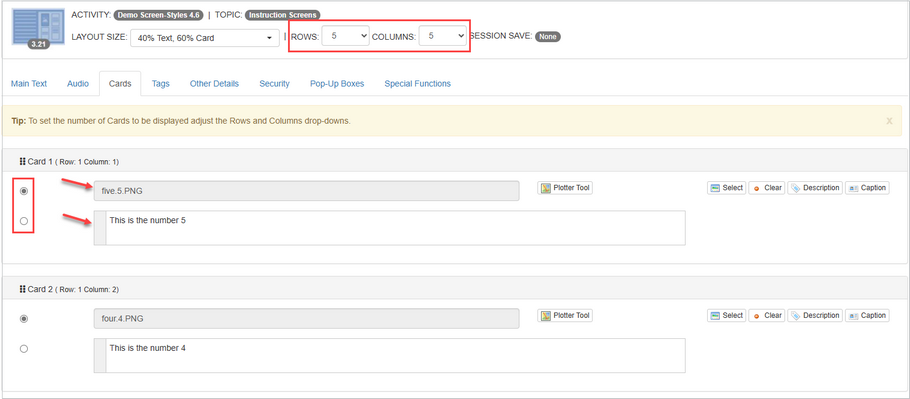Select the text radio button for Card 1
The width and height of the screenshot is (910, 399).
[x=24, y=221]
